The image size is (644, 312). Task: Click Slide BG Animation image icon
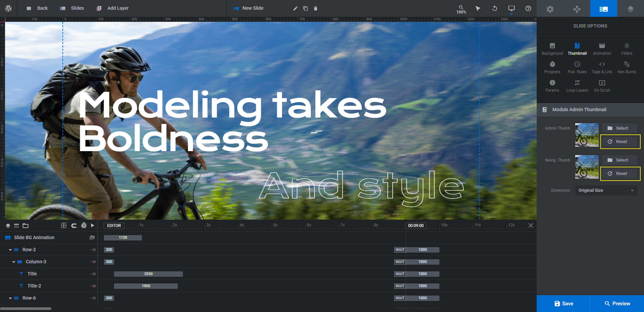(x=92, y=238)
